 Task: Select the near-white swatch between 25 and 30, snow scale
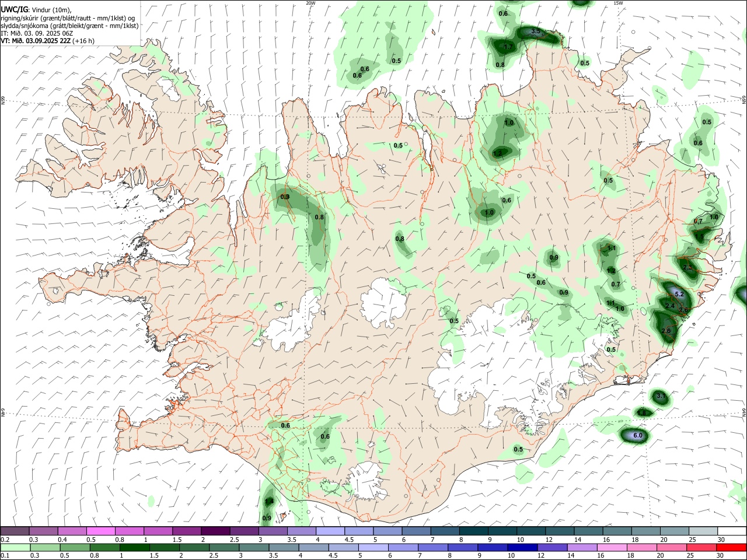click(x=703, y=531)
